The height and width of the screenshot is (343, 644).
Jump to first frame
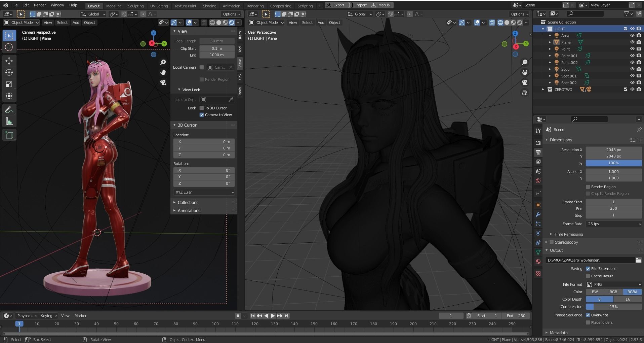(253, 316)
